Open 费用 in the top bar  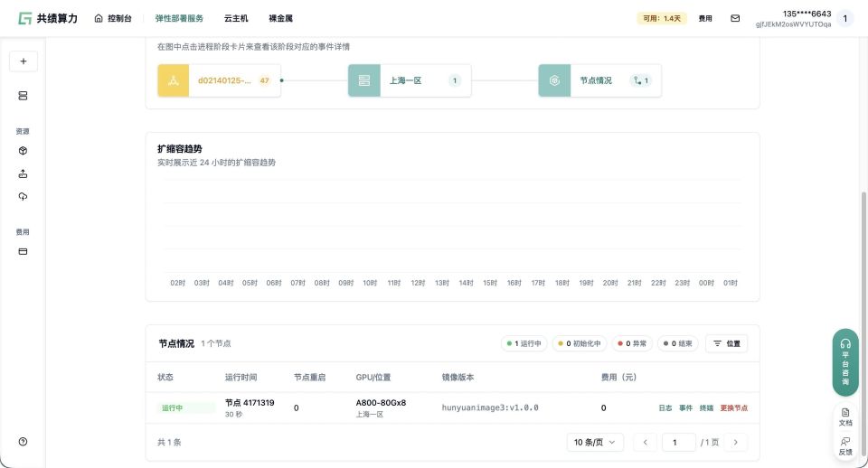(704, 18)
